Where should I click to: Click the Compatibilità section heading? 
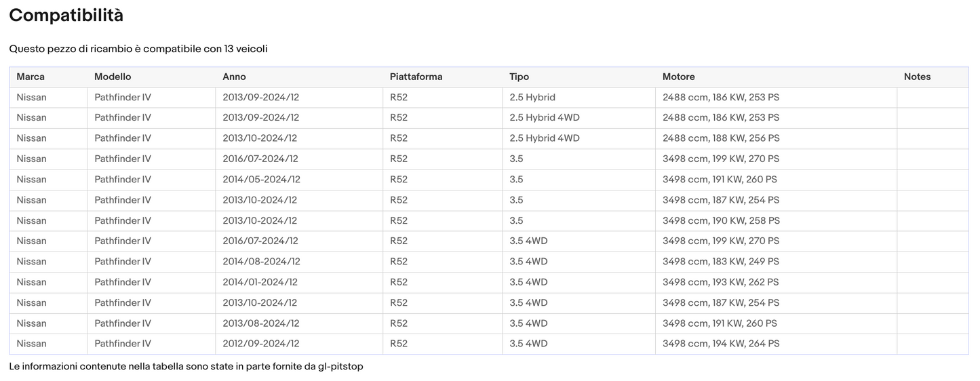pos(66,16)
